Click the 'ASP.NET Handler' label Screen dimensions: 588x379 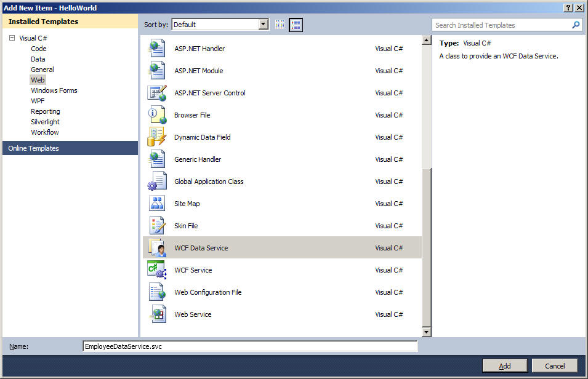(199, 49)
